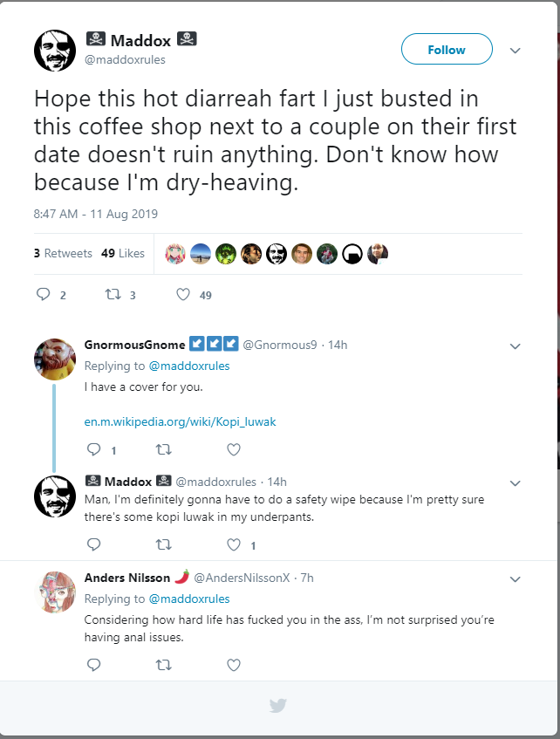Retweet the main Maddox tweet
This screenshot has width=560, height=739.
[x=113, y=295]
